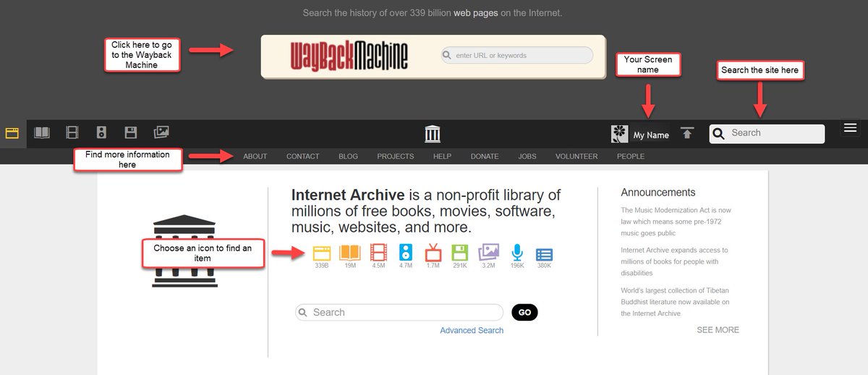Focus the main Search field beside GO
This screenshot has height=375, width=868.
tap(399, 312)
